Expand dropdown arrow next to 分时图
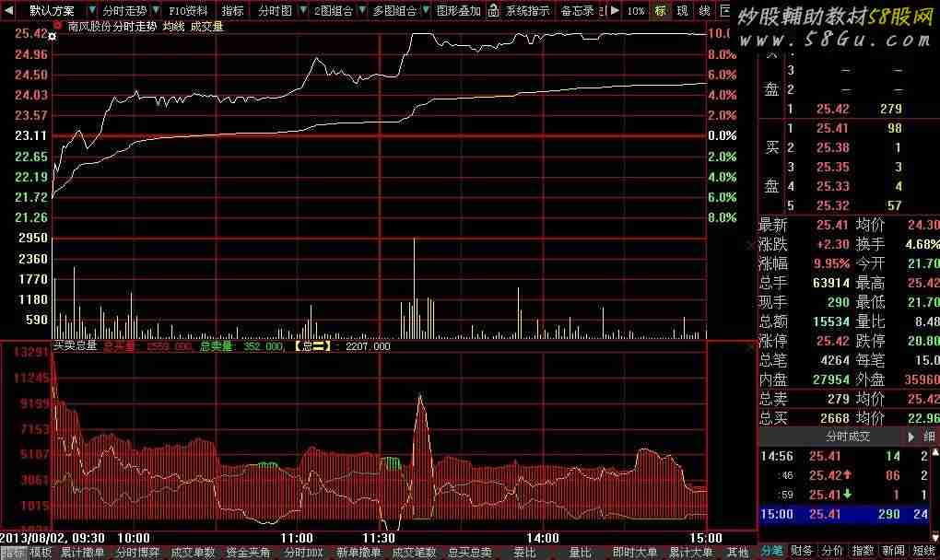940x560 pixels. 303,10
